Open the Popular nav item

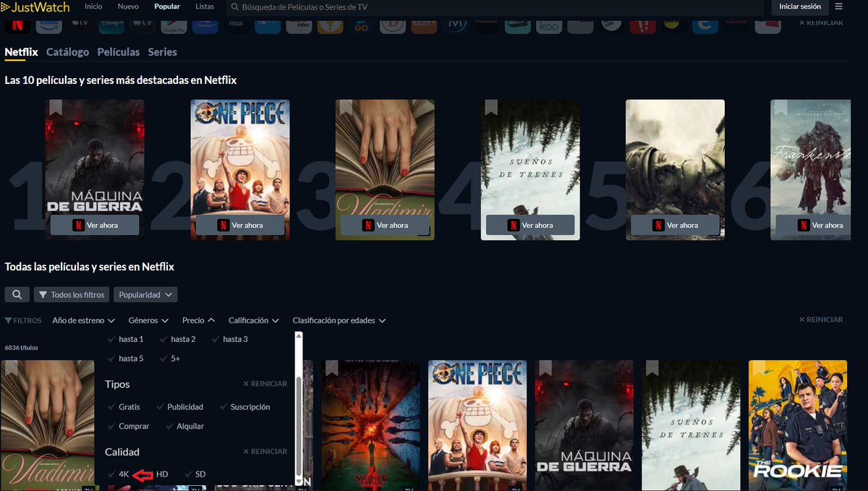167,7
